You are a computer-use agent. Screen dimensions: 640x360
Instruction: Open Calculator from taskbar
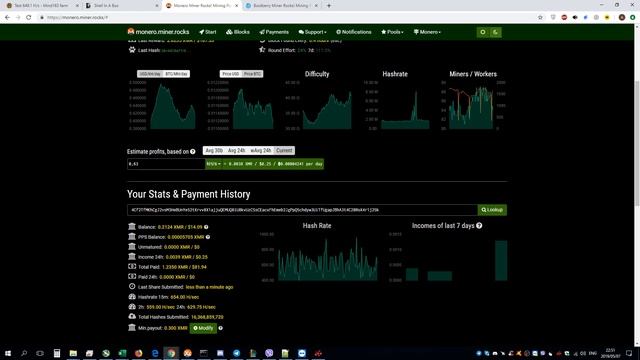coord(57,353)
